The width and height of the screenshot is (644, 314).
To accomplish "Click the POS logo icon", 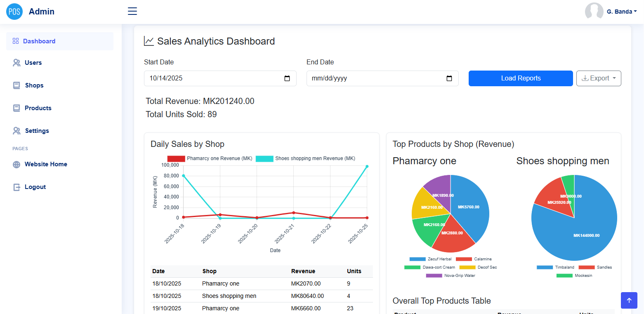I will pos(14,12).
